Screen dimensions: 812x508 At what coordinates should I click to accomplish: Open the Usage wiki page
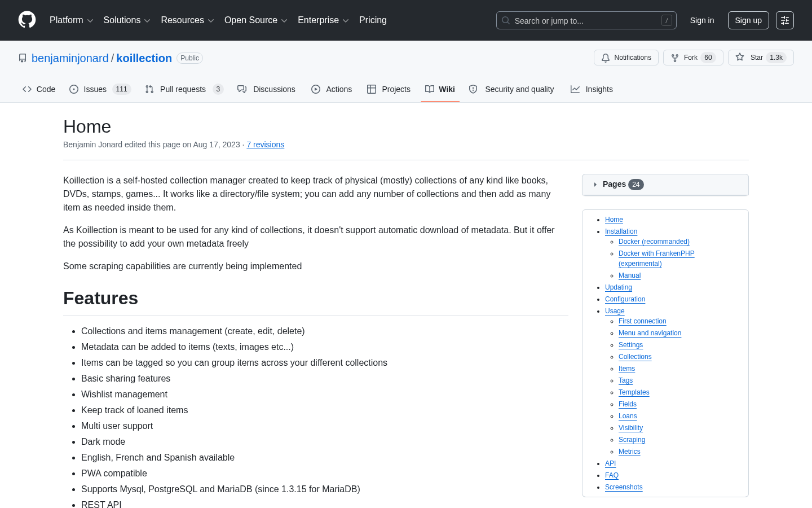[615, 311]
